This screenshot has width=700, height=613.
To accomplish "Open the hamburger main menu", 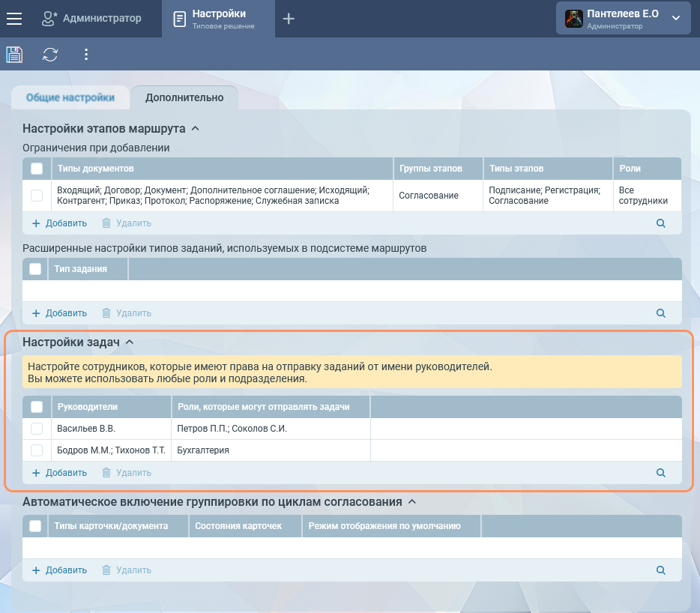I will 14,19.
